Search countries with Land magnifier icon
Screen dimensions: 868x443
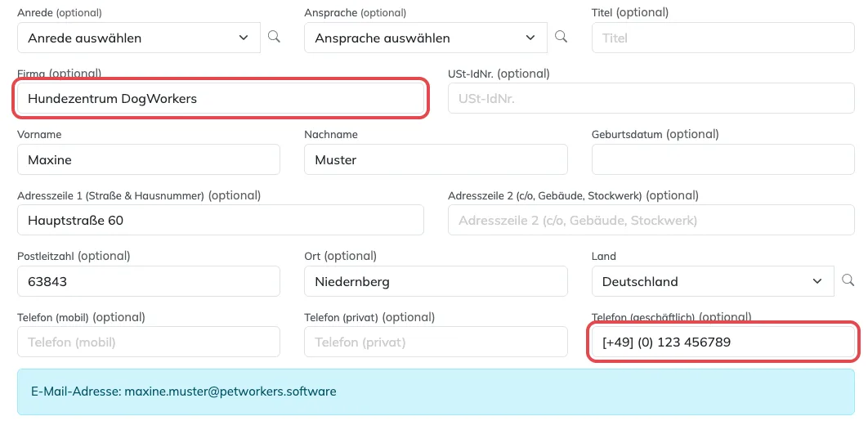[x=848, y=280]
